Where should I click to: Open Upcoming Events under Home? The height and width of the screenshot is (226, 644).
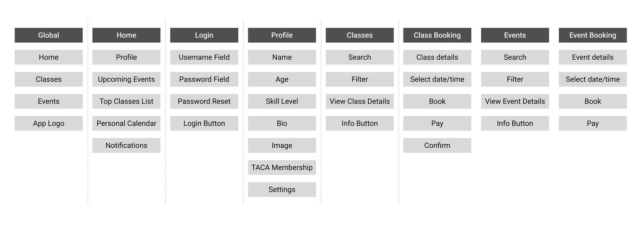(x=126, y=79)
